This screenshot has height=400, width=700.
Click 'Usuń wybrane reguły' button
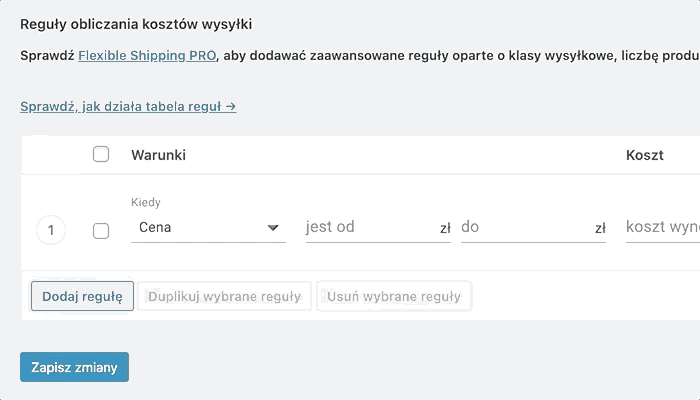click(394, 296)
